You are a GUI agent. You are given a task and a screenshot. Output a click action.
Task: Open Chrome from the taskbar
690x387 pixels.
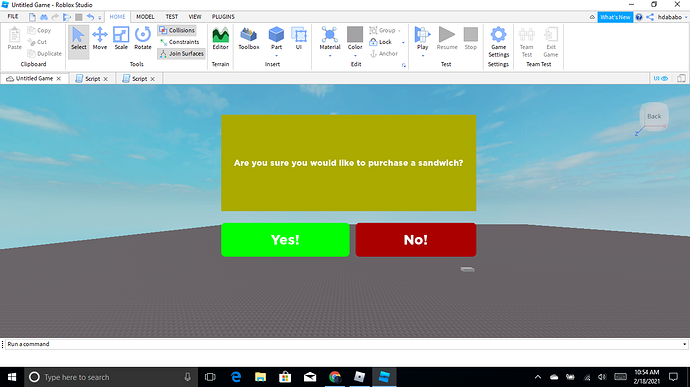(335, 377)
